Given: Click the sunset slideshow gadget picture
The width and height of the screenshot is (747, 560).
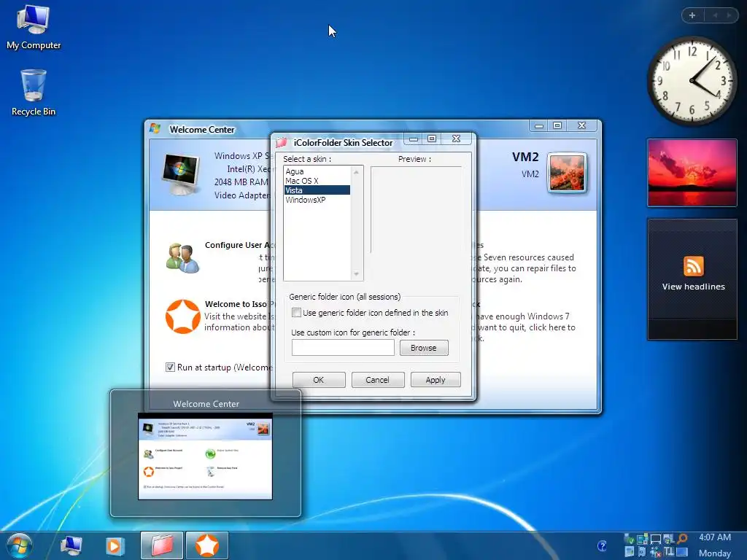Looking at the screenshot, I should coord(692,172).
